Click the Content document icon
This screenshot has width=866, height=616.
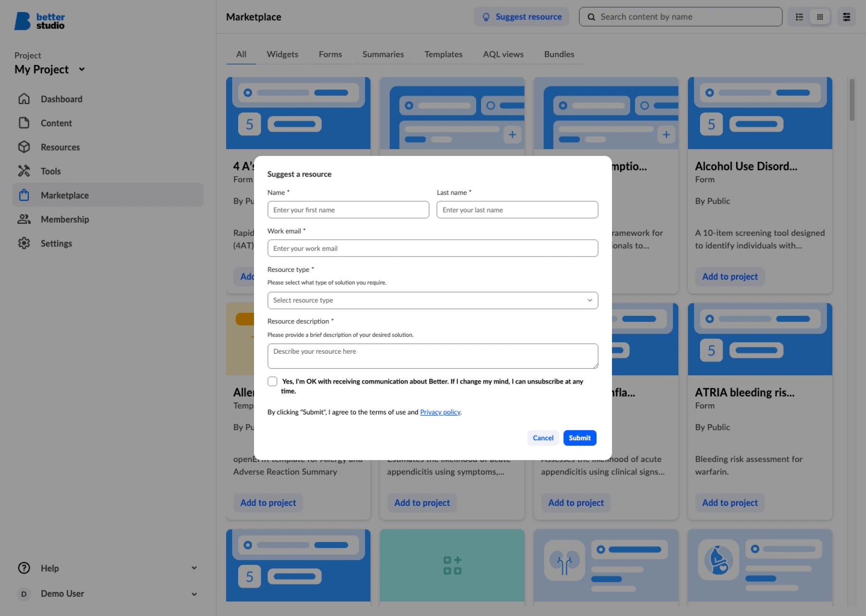coord(24,123)
